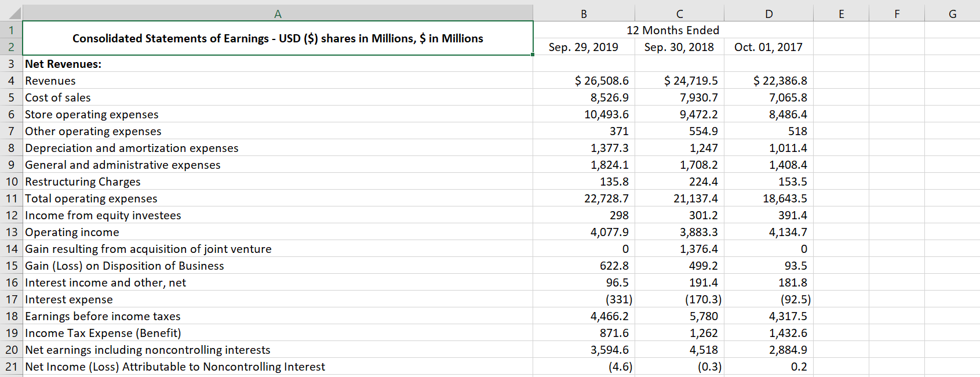The image size is (980, 377).
Task: Select 'Depreciation and amortization expenses' cell
Action: [x=278, y=148]
